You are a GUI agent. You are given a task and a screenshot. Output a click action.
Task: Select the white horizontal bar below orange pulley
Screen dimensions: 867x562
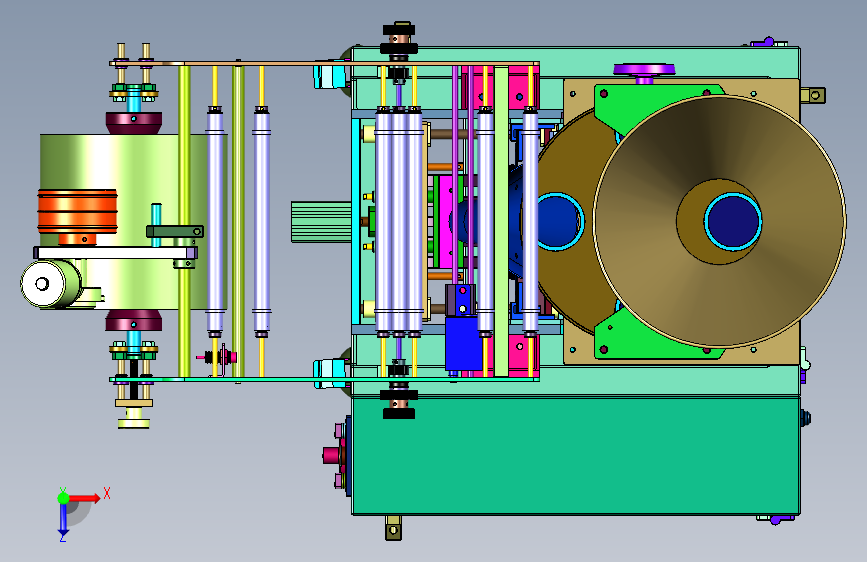click(x=115, y=253)
